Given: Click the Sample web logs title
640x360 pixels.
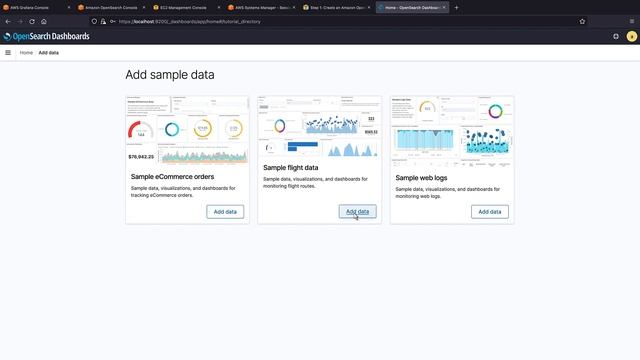Looking at the screenshot, I should (x=421, y=178).
